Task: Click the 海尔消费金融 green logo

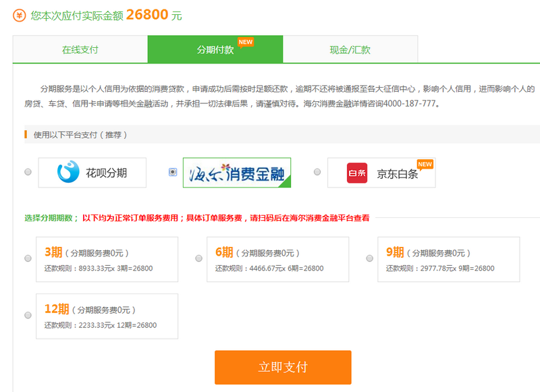Action: coord(236,172)
